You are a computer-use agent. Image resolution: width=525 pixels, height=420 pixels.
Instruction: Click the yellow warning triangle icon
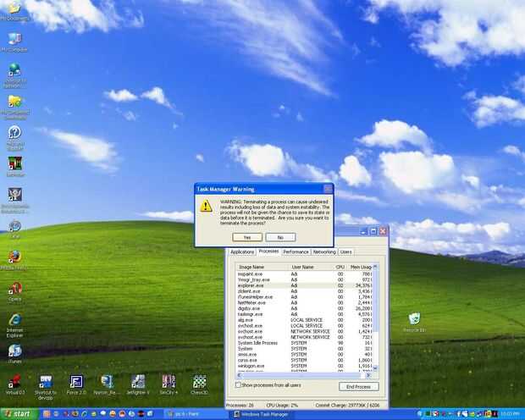click(206, 206)
